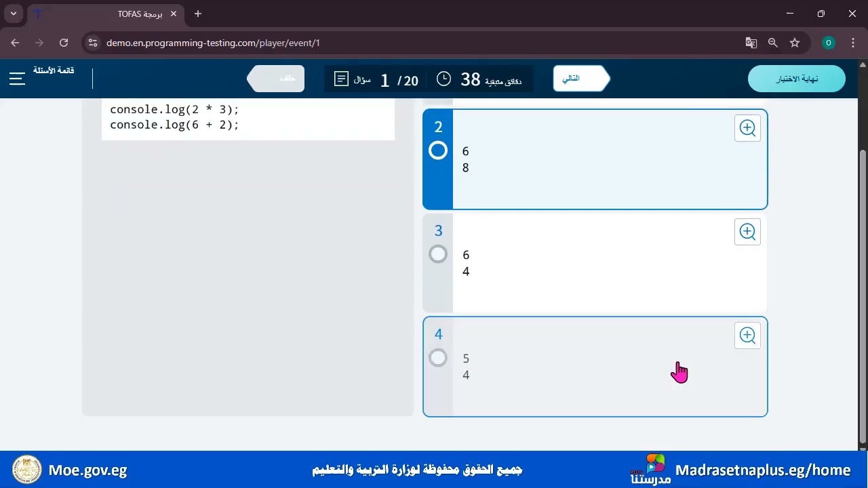Select radio button for answer 3
The height and width of the screenshot is (488, 868).
tap(438, 254)
